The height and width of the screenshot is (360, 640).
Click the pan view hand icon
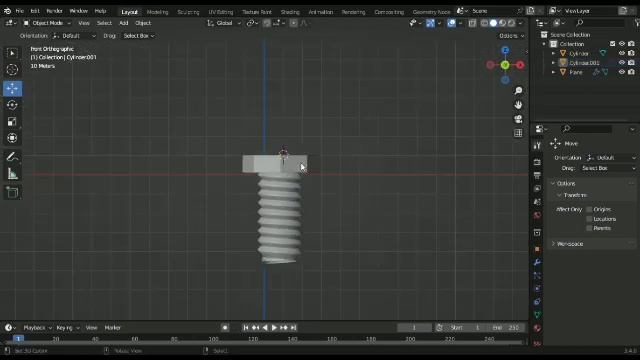pos(518,105)
